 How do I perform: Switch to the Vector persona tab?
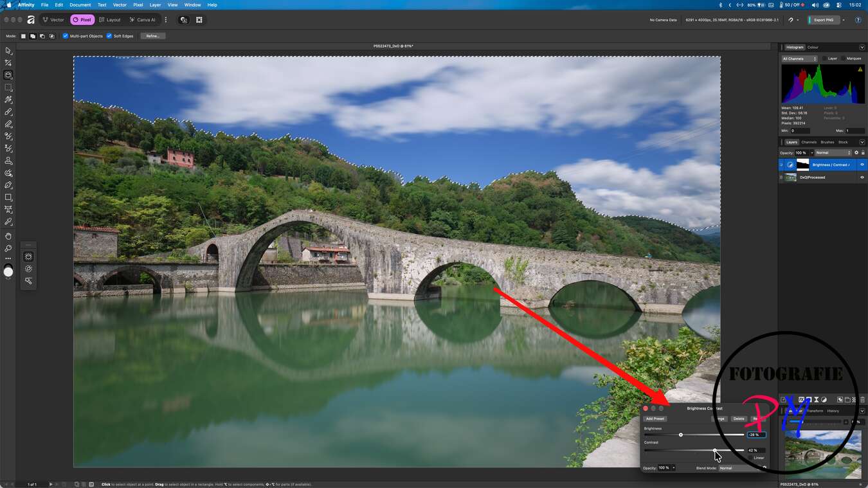click(x=53, y=20)
